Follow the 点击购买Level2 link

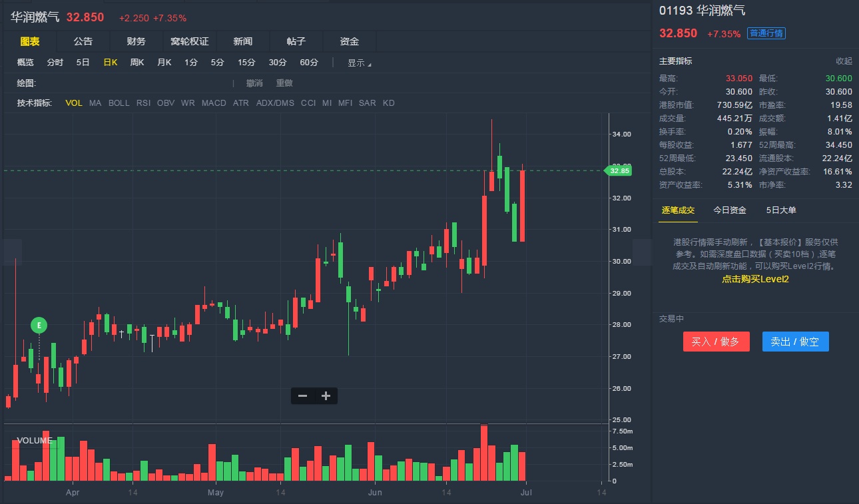coord(755,279)
